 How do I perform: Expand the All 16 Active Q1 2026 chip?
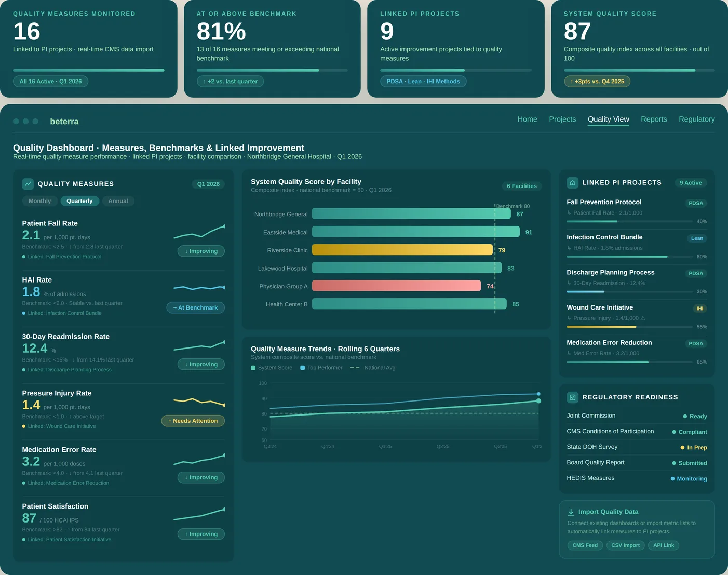(50, 81)
